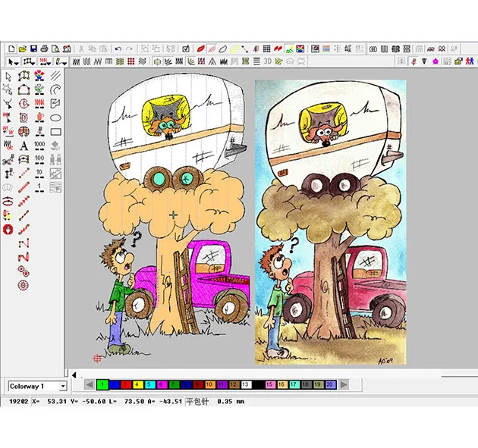Select the ellipse shape tool
The height and width of the screenshot is (448, 478).
point(55,117)
